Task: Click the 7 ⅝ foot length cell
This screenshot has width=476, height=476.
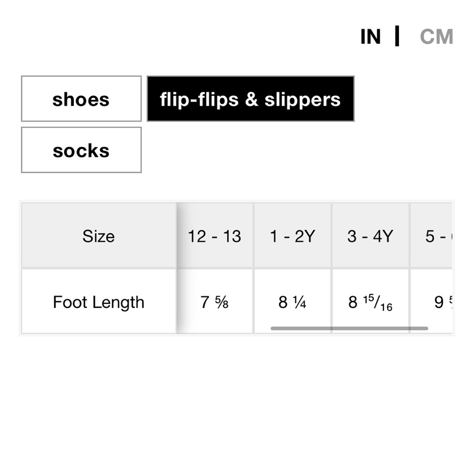Action: pos(215,302)
